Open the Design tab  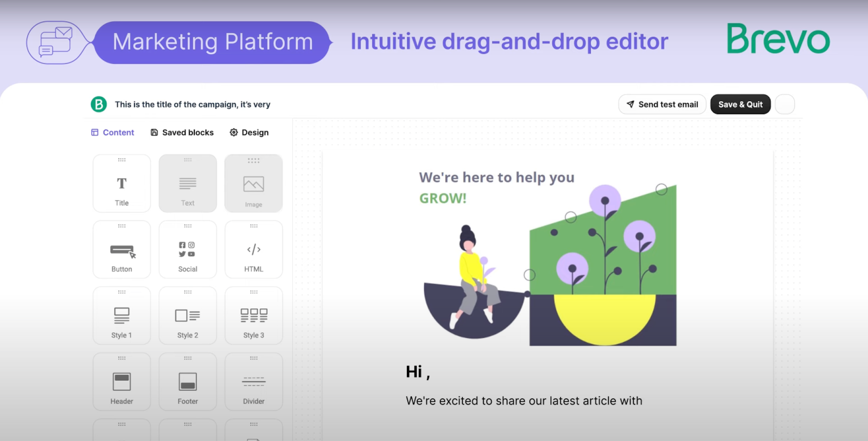click(x=249, y=133)
